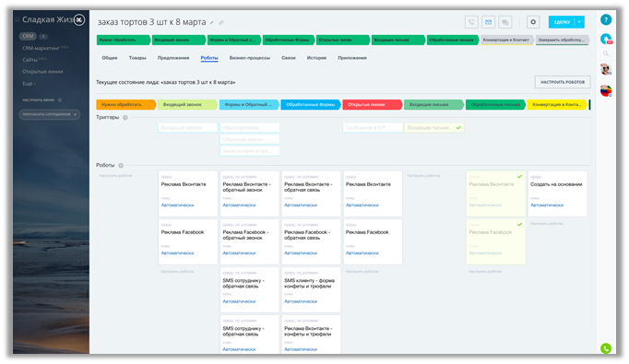Click the blue Сделку button
This screenshot has width=629, height=364.
click(562, 22)
